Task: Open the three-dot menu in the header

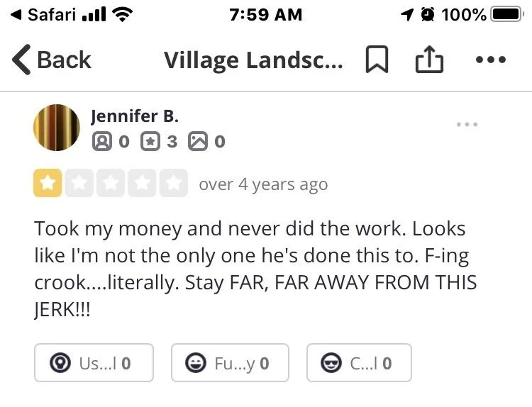Action: point(490,60)
